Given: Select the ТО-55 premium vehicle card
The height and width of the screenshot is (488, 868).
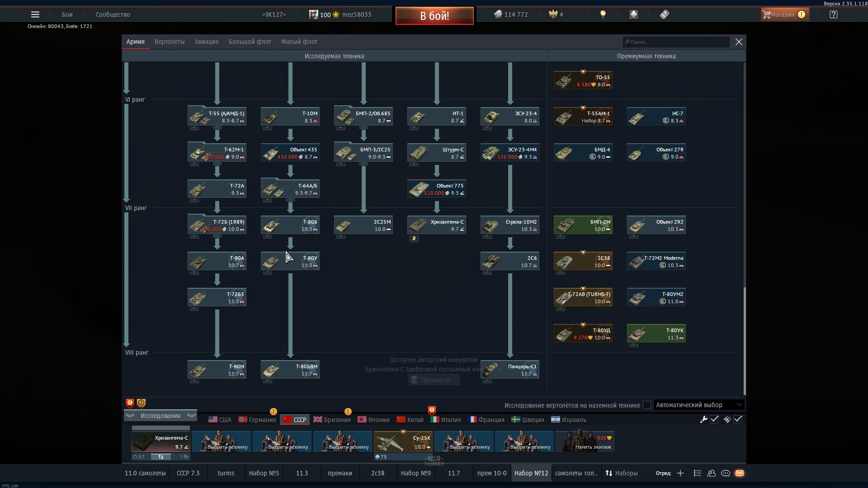Looking at the screenshot, I should (583, 80).
